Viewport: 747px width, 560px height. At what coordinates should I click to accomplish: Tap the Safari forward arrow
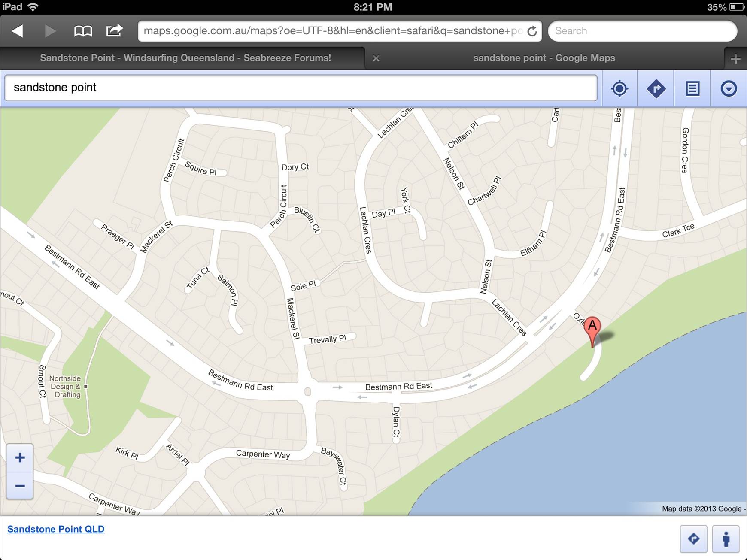point(50,31)
